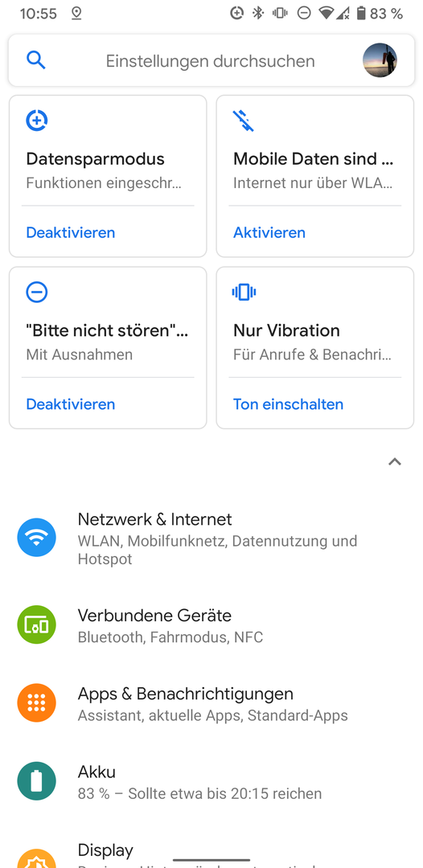This screenshot has width=423, height=868.
Task: Tap the search magnifier icon
Action: [x=36, y=59]
